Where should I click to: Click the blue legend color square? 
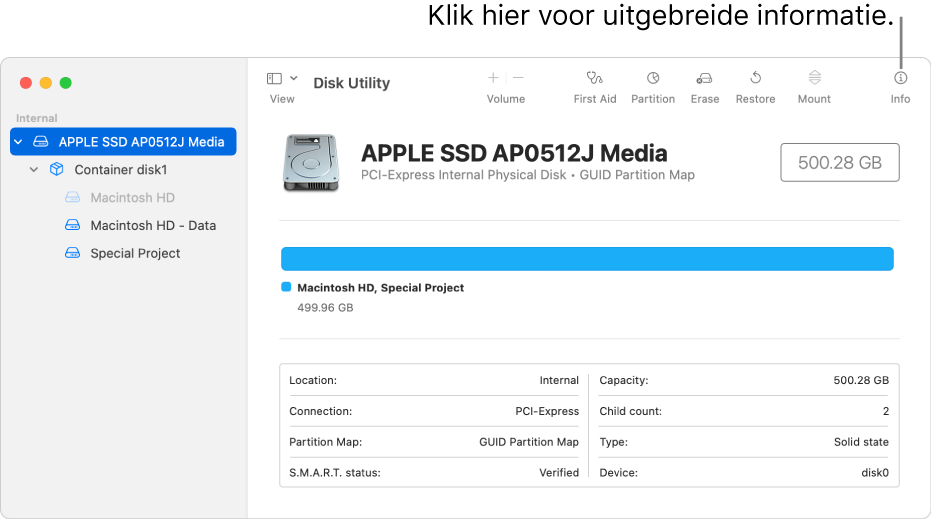286,287
